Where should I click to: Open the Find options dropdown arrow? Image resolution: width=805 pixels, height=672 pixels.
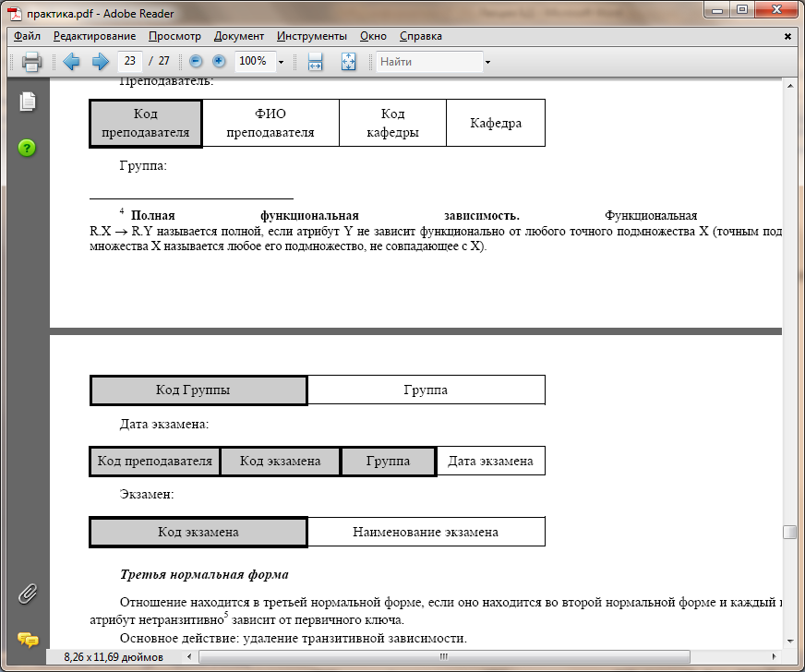tap(487, 62)
